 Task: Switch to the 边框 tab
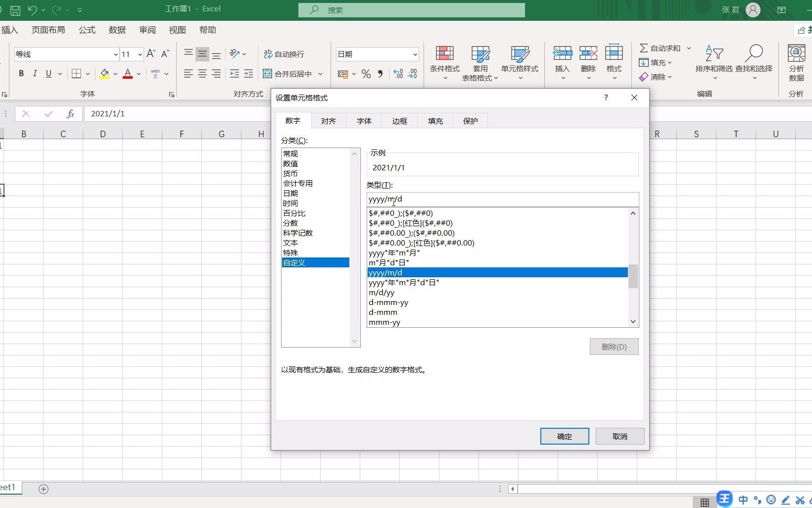(x=399, y=121)
